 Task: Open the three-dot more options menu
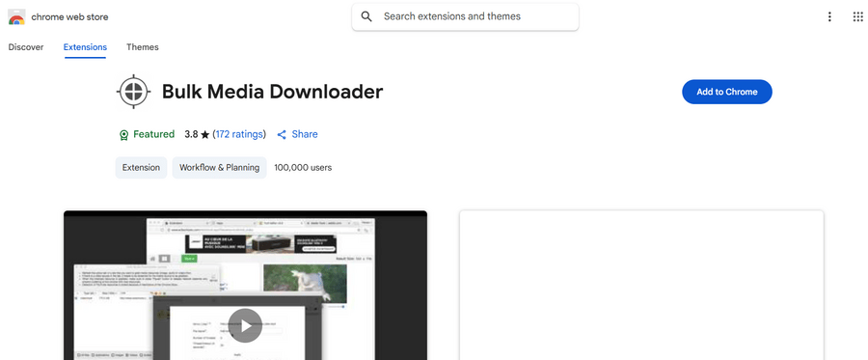click(x=829, y=16)
